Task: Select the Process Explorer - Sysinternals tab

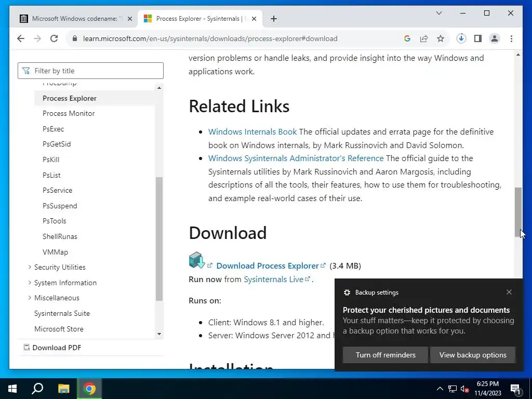Action: 200,19
